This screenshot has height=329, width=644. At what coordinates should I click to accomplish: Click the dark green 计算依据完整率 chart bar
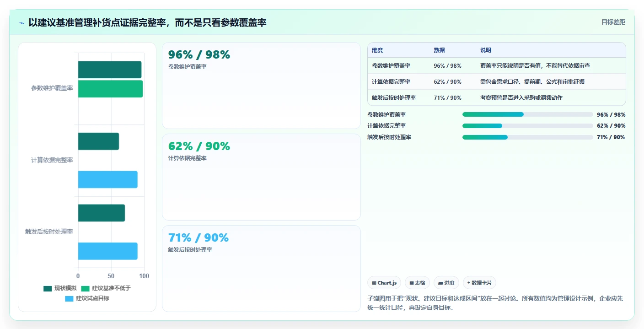click(x=98, y=141)
